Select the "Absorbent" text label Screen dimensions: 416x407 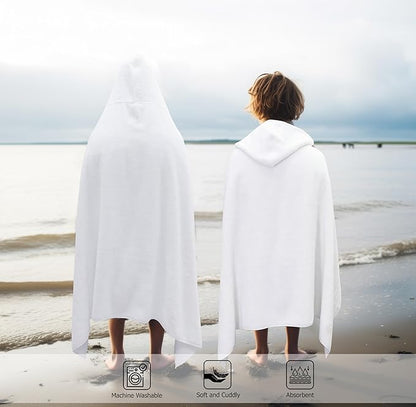tap(300, 395)
